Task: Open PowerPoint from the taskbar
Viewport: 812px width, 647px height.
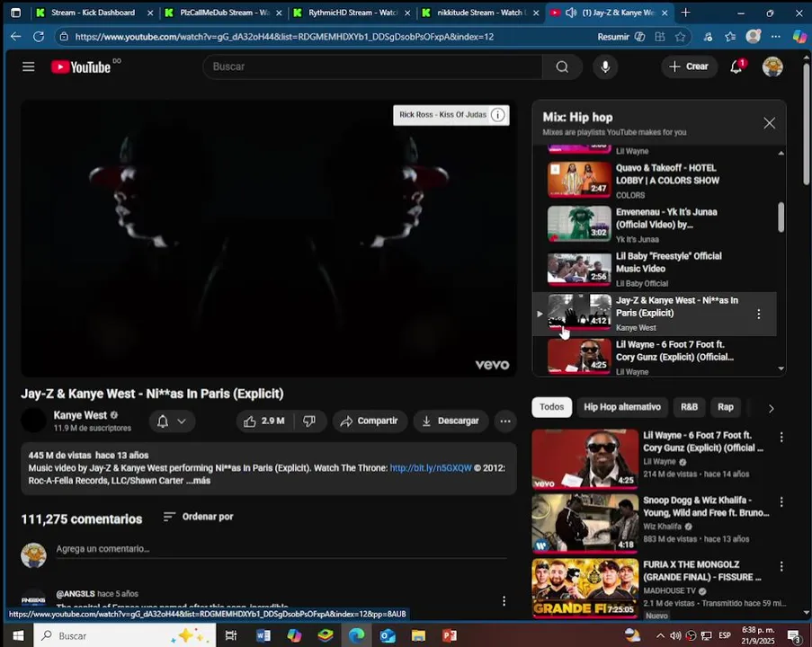Action: 450,635
